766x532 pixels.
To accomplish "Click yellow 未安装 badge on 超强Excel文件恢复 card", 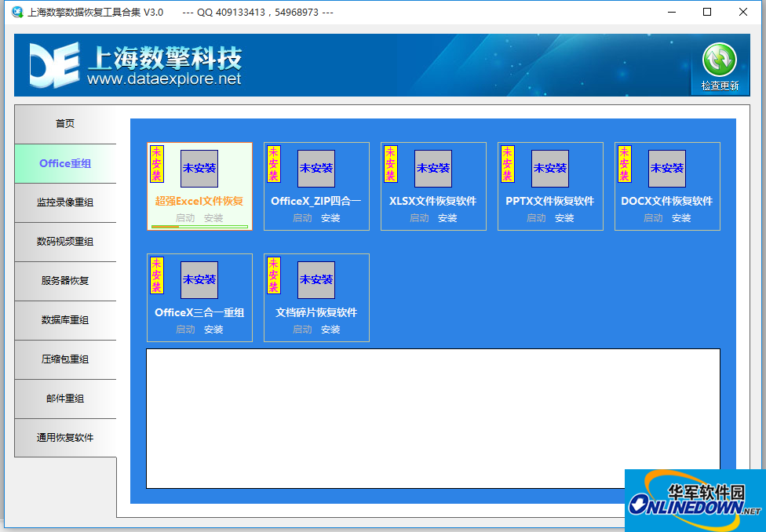I will click(157, 164).
